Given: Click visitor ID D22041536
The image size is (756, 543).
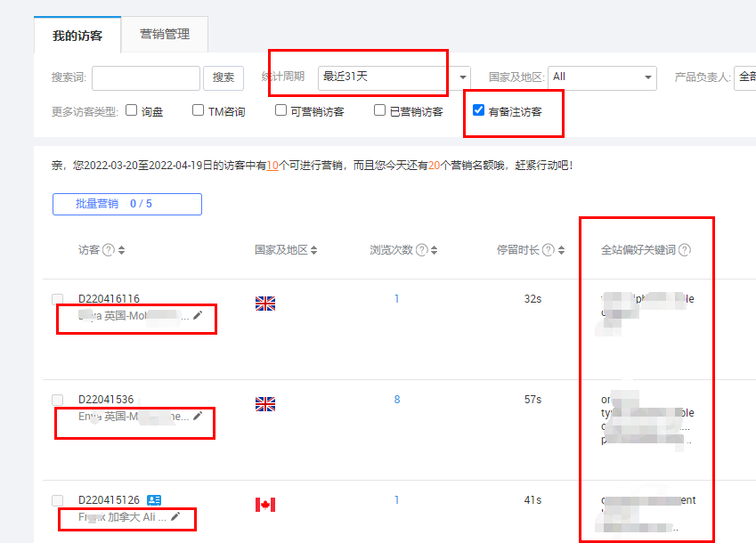Looking at the screenshot, I should point(106,400).
